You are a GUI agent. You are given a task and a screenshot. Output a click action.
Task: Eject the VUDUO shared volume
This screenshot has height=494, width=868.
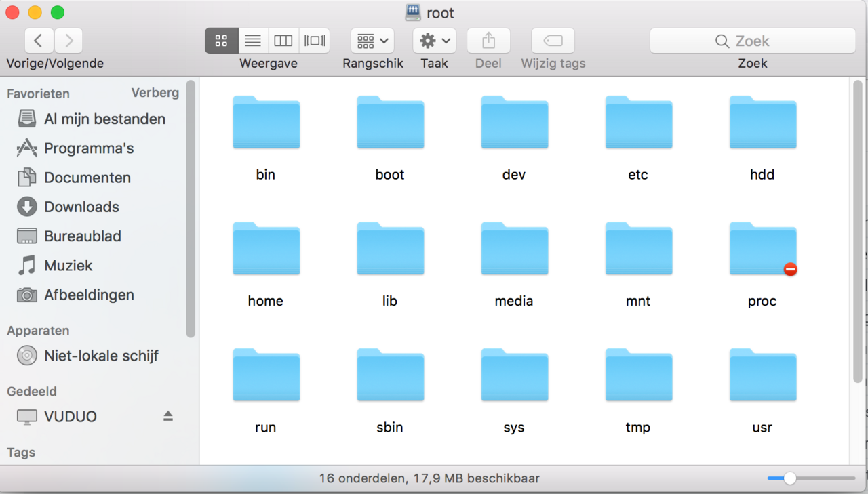coord(168,416)
